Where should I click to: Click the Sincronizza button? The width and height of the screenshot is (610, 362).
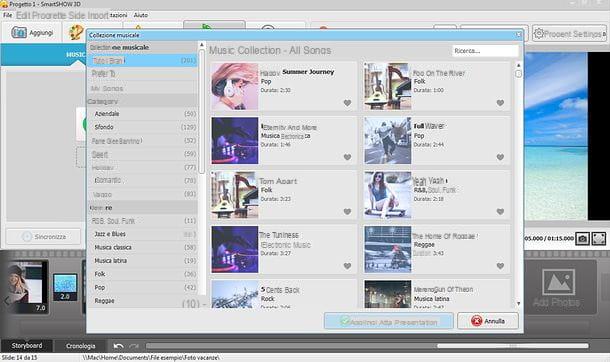pos(44,236)
